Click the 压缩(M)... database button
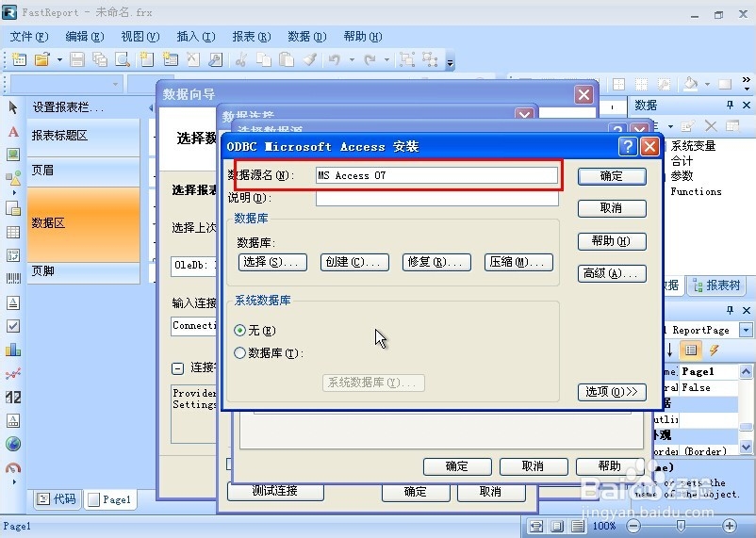The image size is (756, 538). click(518, 262)
